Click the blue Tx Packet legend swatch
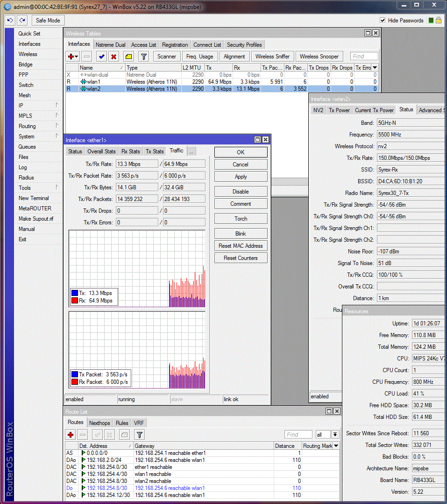Screen dimensions: 447x504 coord(75,374)
